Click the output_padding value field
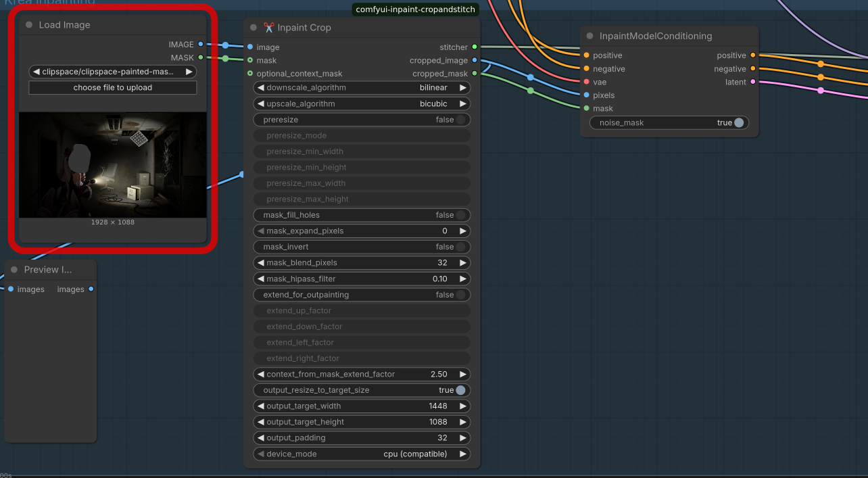The height and width of the screenshot is (478, 868). click(x=362, y=438)
